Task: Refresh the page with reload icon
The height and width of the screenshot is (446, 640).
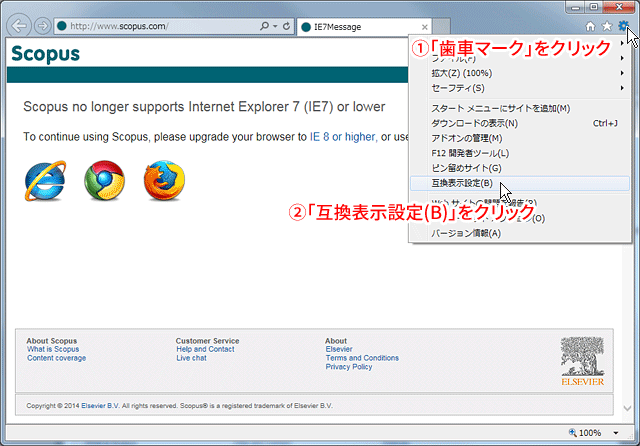Action: tap(287, 26)
